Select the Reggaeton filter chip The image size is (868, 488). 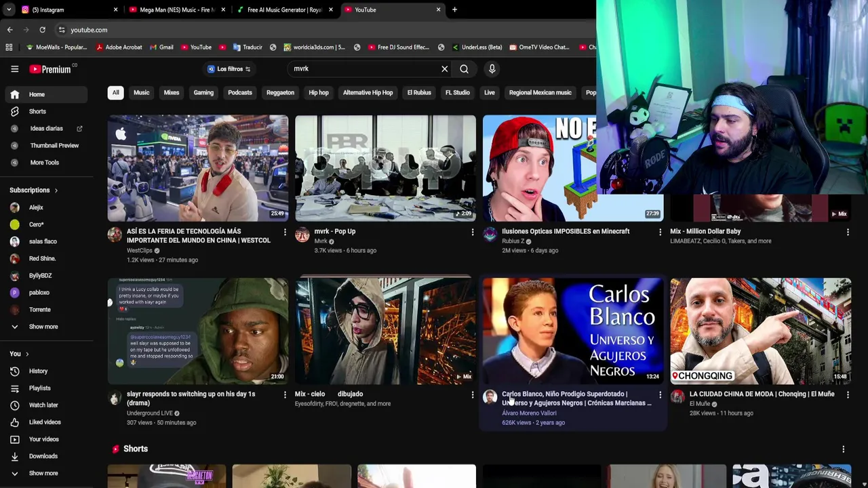click(x=280, y=93)
